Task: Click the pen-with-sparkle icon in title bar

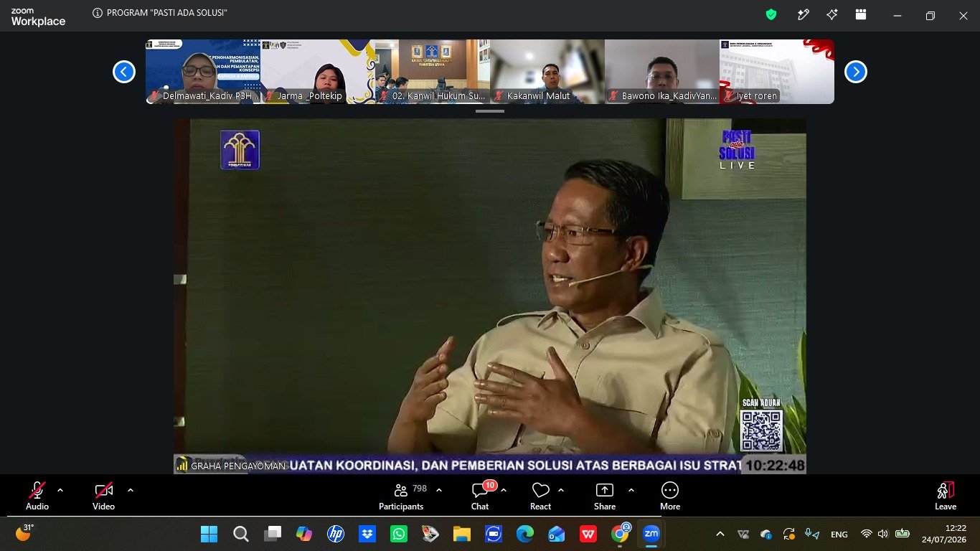Action: click(x=804, y=14)
